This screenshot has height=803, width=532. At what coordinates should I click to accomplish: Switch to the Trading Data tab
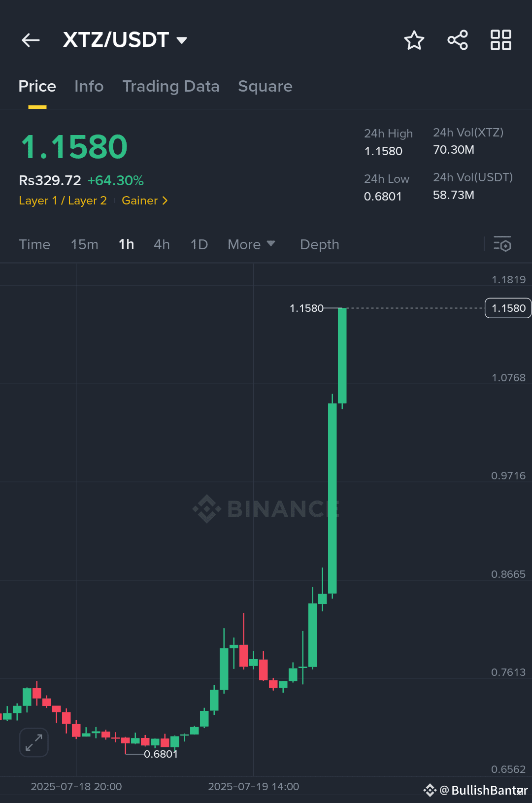pos(171,86)
